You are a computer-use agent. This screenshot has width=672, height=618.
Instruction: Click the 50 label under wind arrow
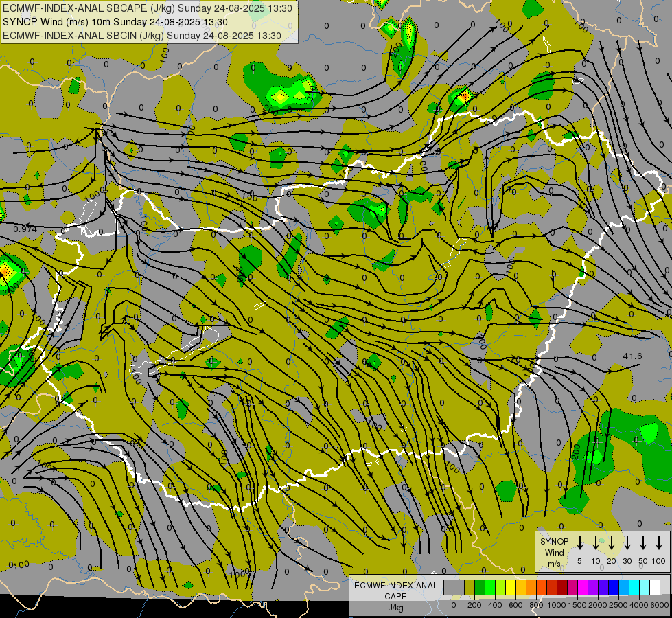click(643, 561)
